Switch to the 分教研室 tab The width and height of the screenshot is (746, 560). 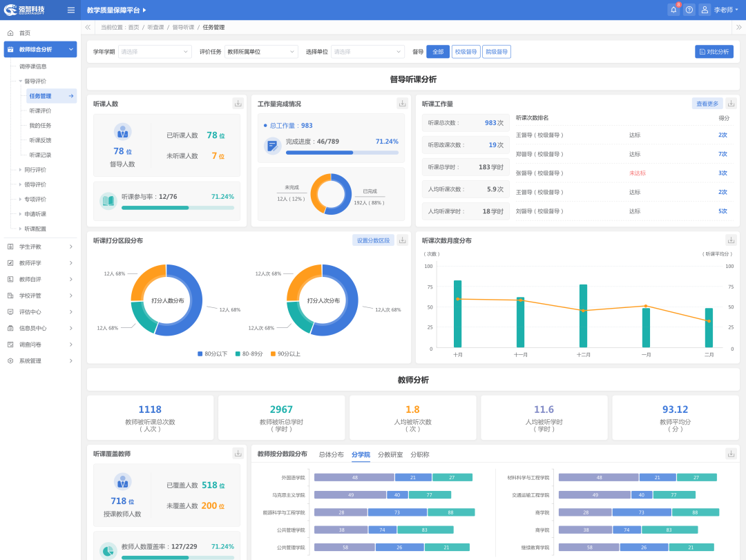pos(390,454)
